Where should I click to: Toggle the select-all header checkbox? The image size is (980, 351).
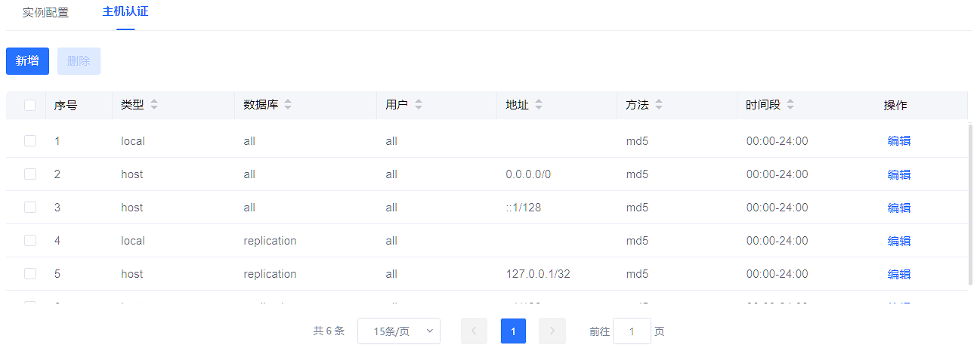click(30, 105)
